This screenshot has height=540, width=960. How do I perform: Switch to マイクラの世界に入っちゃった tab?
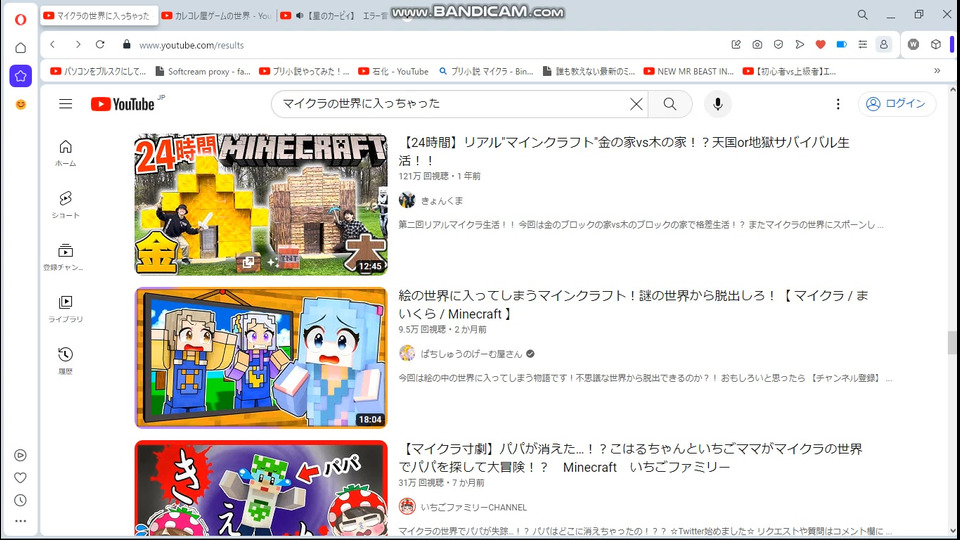(x=98, y=16)
